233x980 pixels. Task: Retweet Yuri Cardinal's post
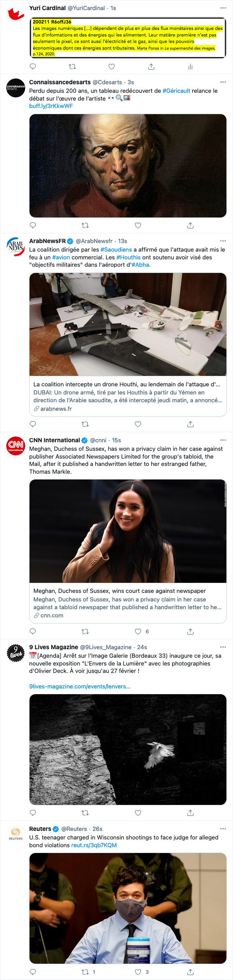(72, 67)
